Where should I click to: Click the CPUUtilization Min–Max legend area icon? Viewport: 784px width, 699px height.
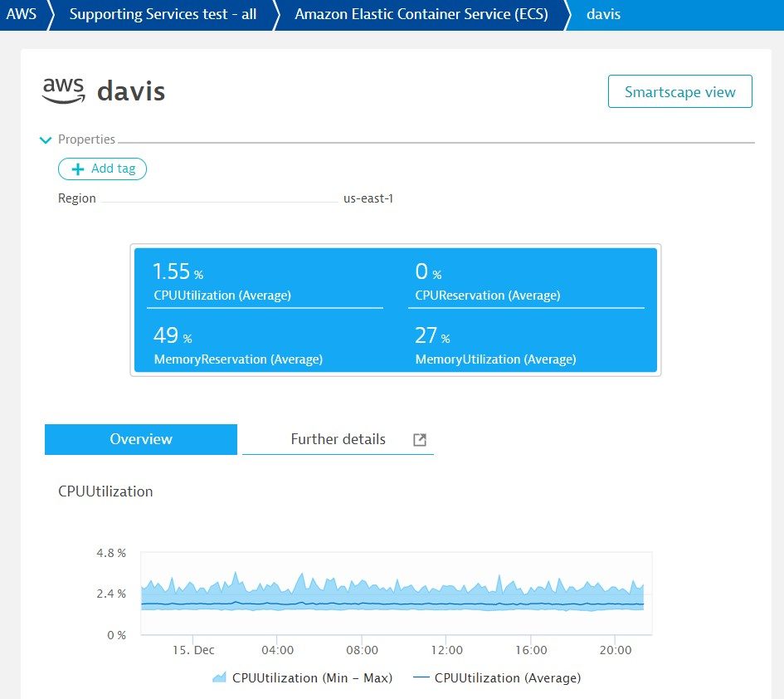[x=219, y=677]
